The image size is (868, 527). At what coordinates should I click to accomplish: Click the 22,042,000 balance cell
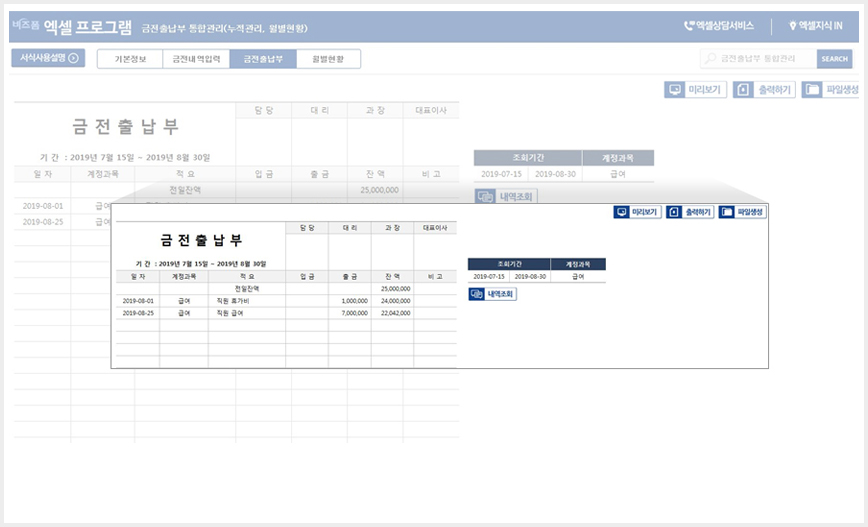point(392,313)
